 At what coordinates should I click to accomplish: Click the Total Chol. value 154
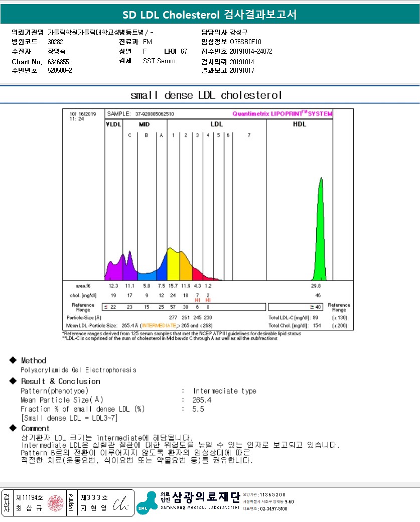318,326
